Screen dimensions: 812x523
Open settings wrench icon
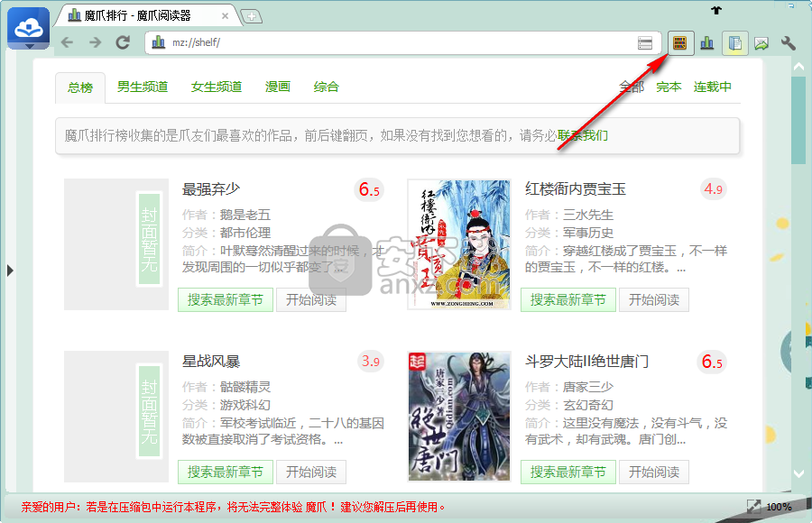click(x=788, y=42)
